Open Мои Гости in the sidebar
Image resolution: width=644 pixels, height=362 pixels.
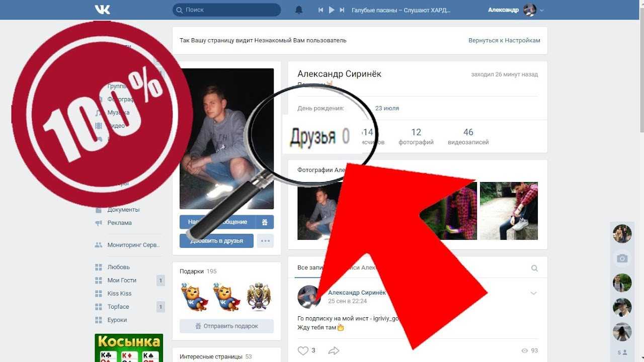tap(122, 280)
